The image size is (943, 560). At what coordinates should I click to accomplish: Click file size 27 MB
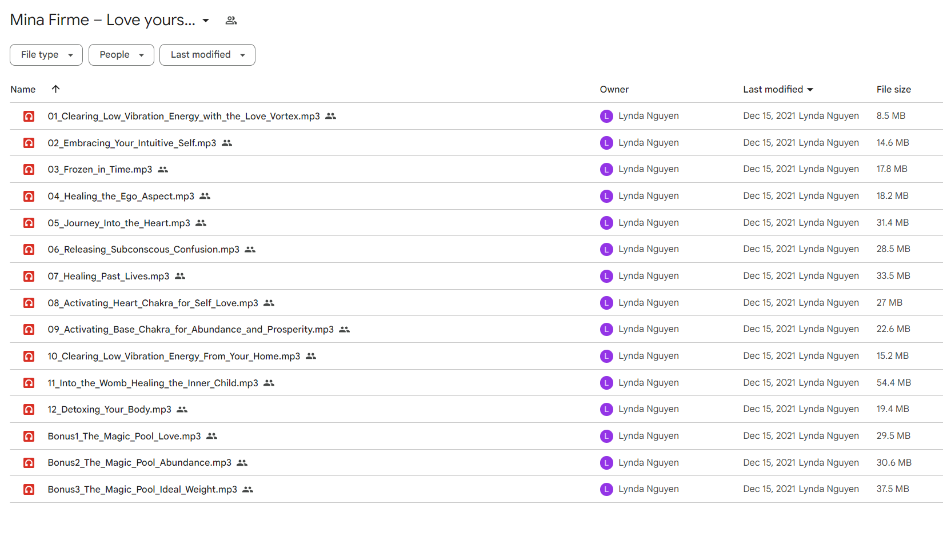point(890,302)
